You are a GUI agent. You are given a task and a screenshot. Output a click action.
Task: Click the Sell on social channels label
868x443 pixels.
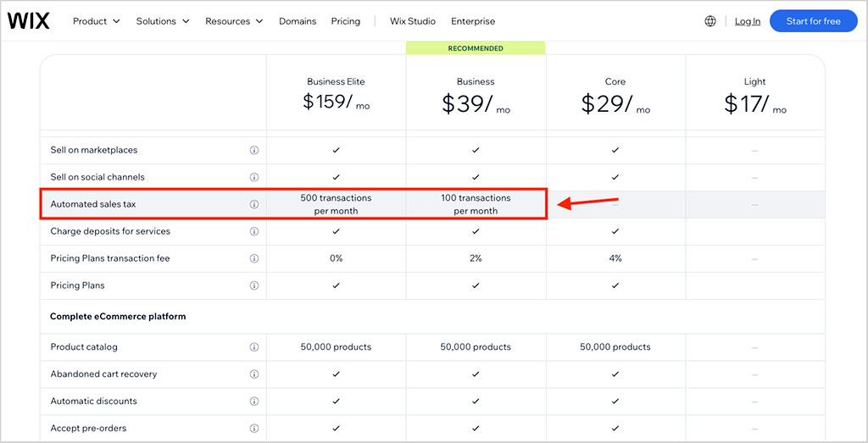(97, 177)
